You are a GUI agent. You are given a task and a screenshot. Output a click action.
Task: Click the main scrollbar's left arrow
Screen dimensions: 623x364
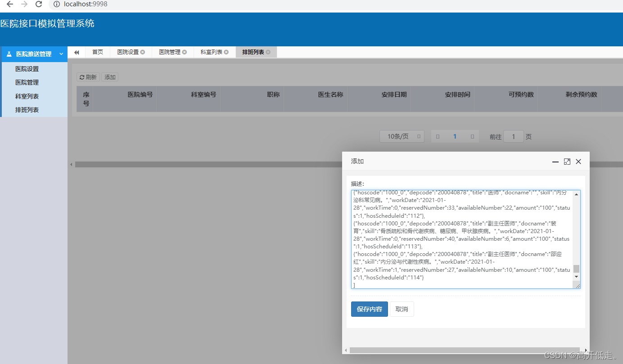pyautogui.click(x=71, y=165)
